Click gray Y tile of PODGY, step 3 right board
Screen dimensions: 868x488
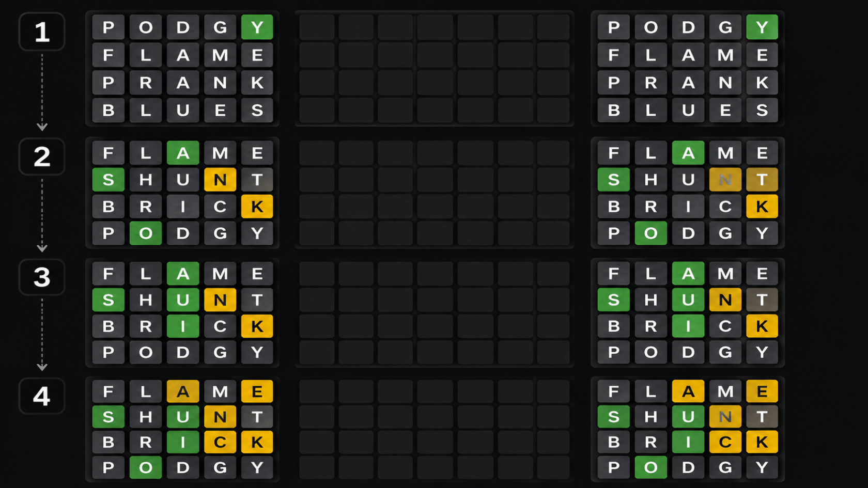[762, 353]
